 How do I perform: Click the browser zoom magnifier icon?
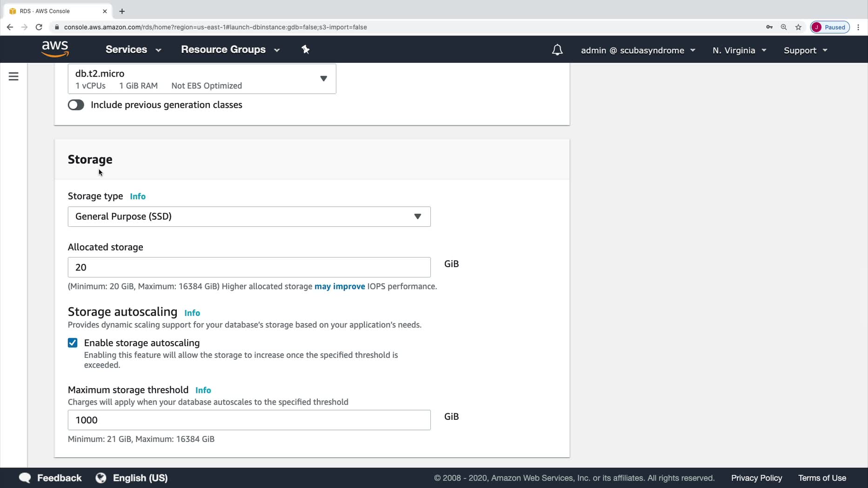pos(784,27)
